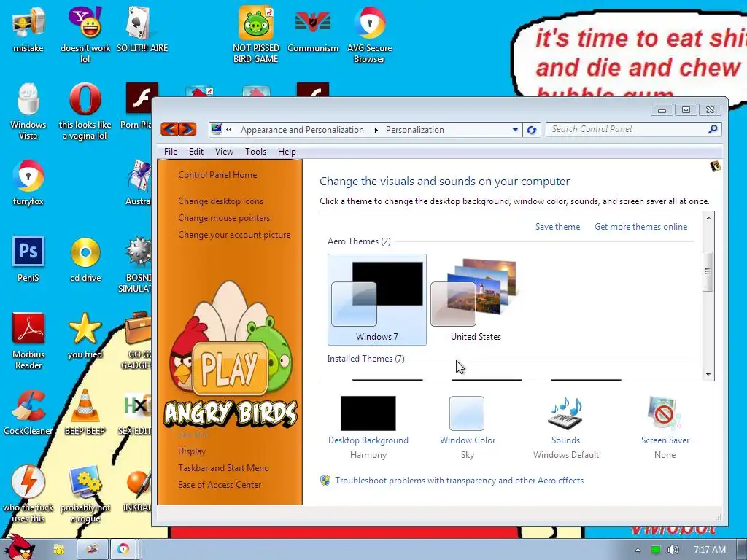747x560 pixels.
Task: Click the help icon in Personalization window
Action: point(715,166)
